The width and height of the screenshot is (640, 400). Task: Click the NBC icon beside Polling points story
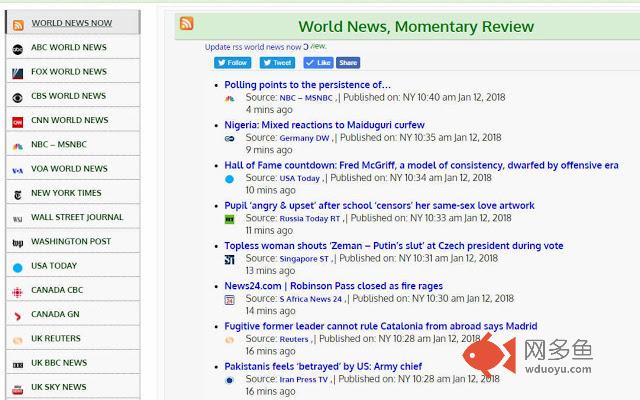(230, 98)
